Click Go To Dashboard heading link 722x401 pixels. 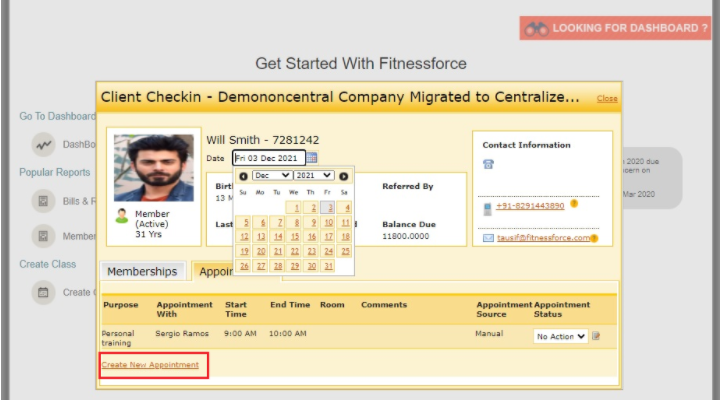(x=57, y=116)
